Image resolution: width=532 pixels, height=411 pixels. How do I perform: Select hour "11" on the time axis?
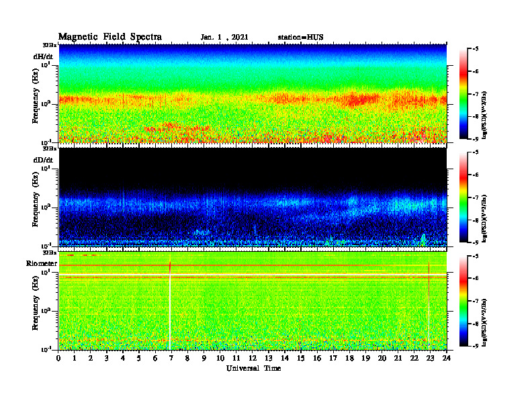coord(236,358)
